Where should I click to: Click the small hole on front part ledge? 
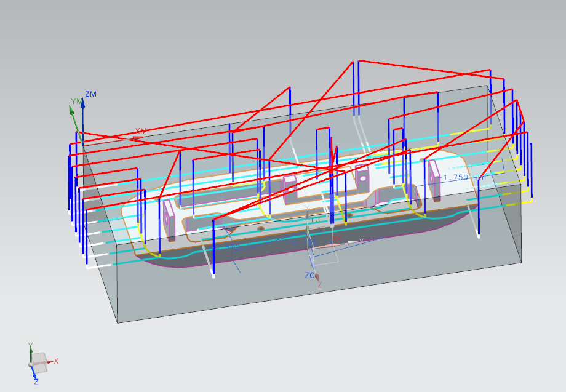(261, 228)
